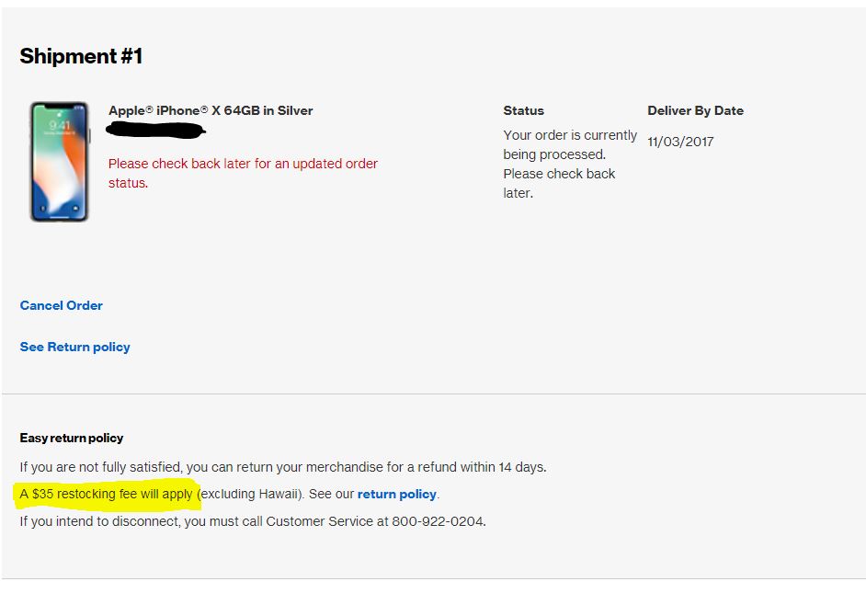Click the Easy return policy heading
Screen dimensions: 866x616
71,439
